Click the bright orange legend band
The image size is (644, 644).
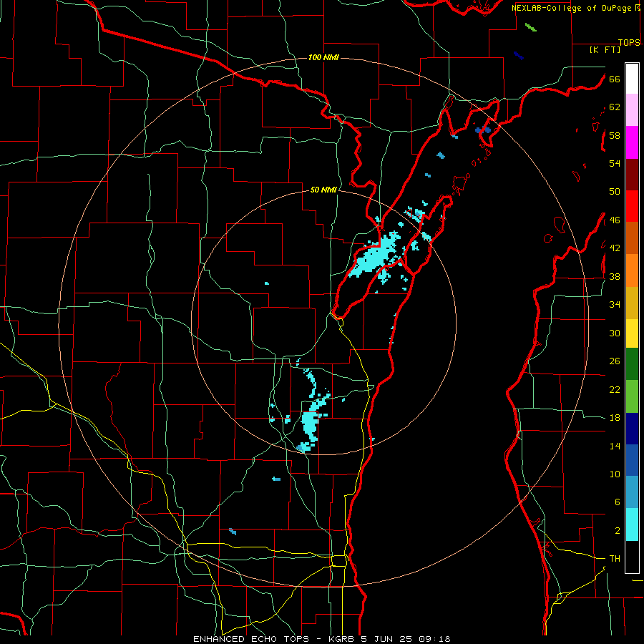click(632, 270)
